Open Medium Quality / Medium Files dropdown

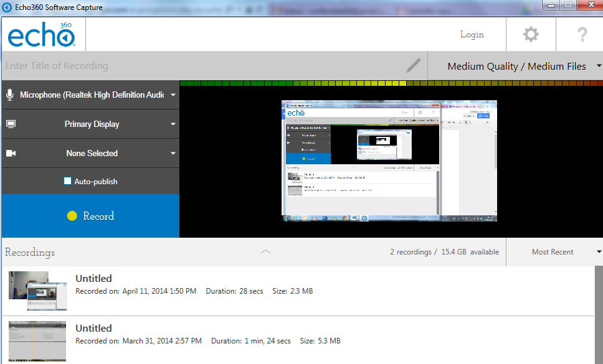click(515, 66)
